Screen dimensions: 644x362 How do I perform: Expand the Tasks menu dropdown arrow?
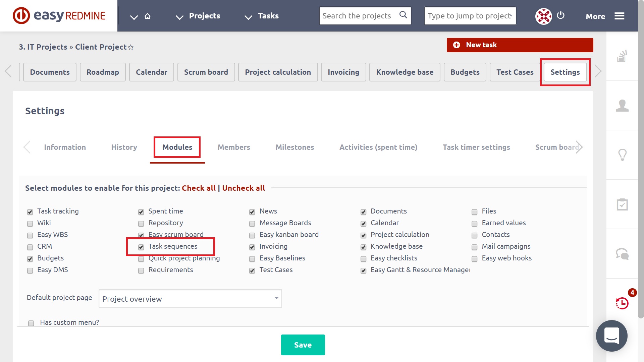pyautogui.click(x=248, y=17)
